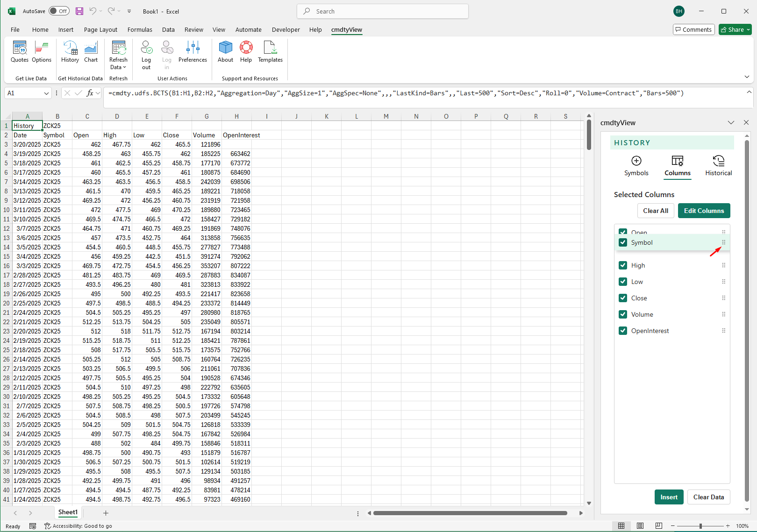Click the zoom in plus icon
The height and width of the screenshot is (532, 757).
[728, 526]
